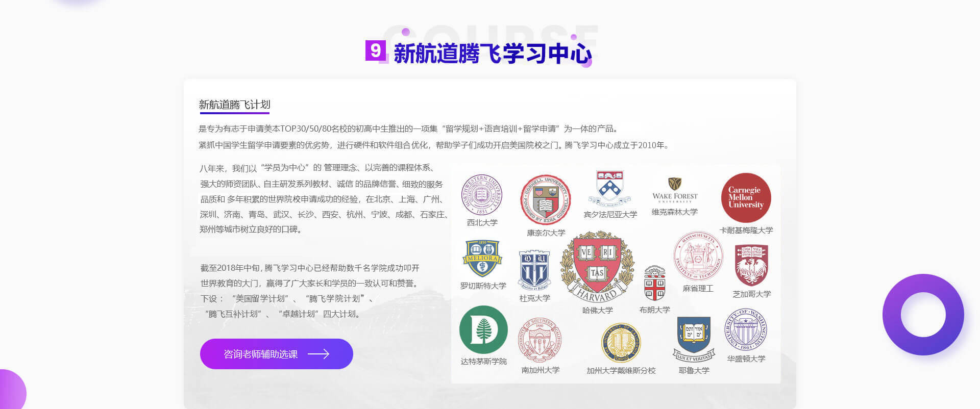The image size is (980, 409).
Task: Select the Brown University (布朗大学) crest
Action: pos(654,284)
